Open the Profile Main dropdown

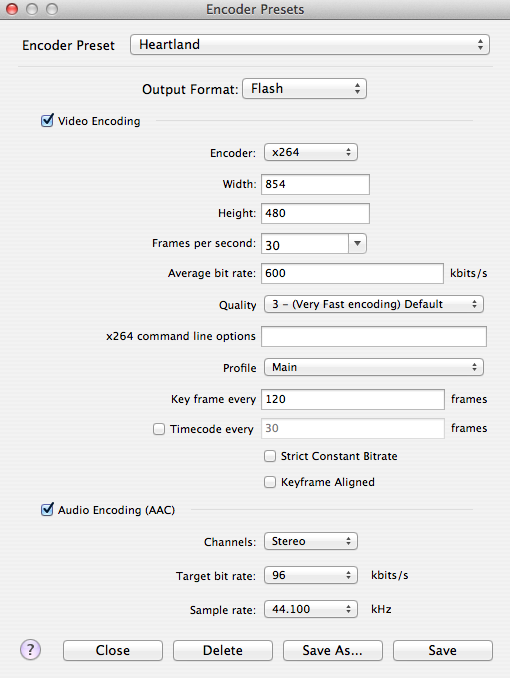(374, 368)
